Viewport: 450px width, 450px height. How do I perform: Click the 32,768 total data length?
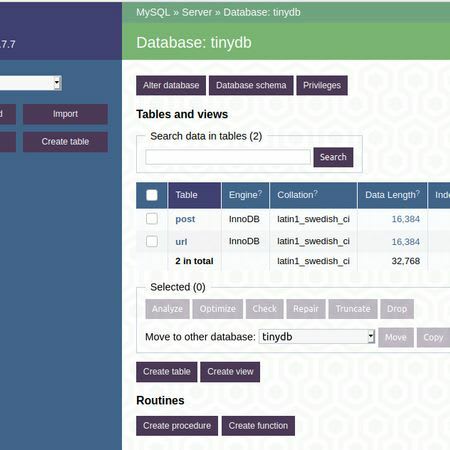click(405, 261)
